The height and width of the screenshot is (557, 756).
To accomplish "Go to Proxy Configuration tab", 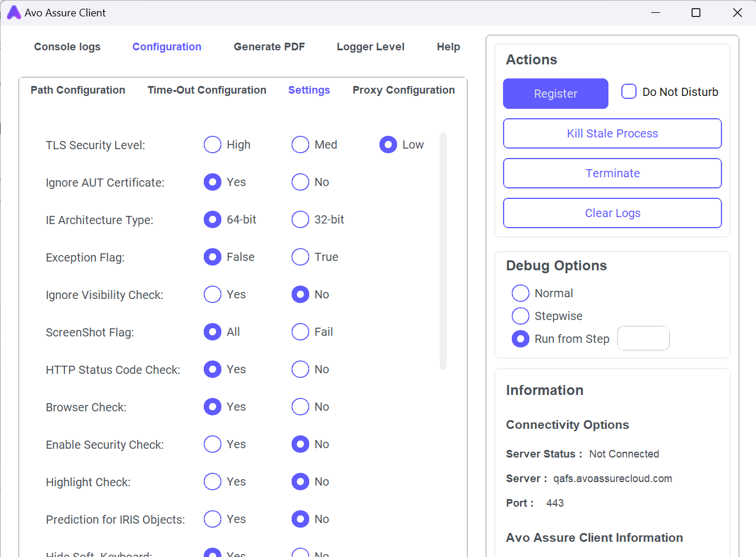I will [x=403, y=90].
